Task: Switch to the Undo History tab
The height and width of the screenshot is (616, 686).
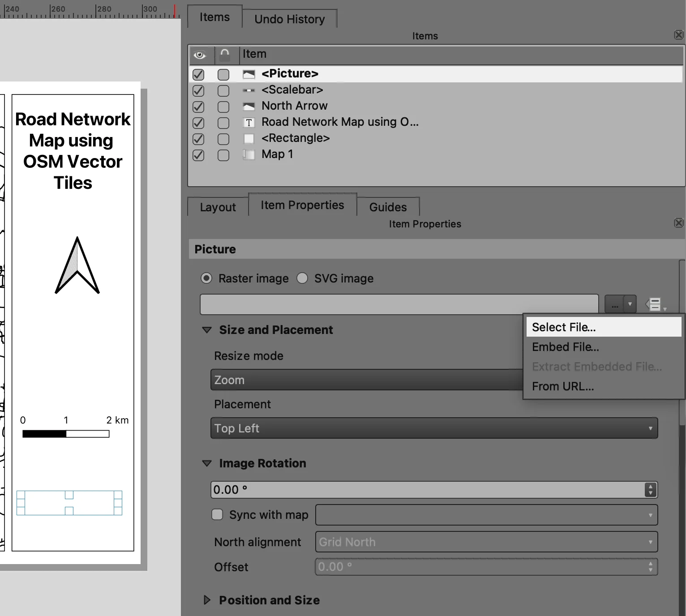Action: [x=289, y=19]
